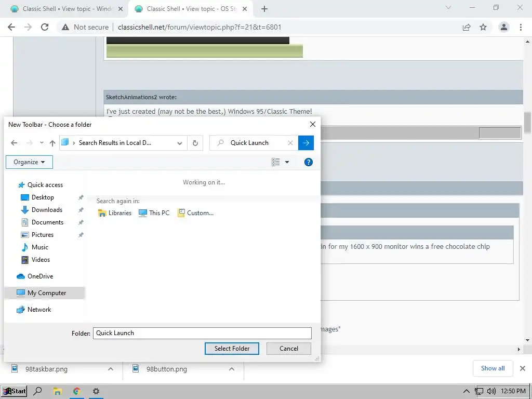Click the 12:50 PM taskbar clock
The height and width of the screenshot is (399, 532).
tap(513, 392)
